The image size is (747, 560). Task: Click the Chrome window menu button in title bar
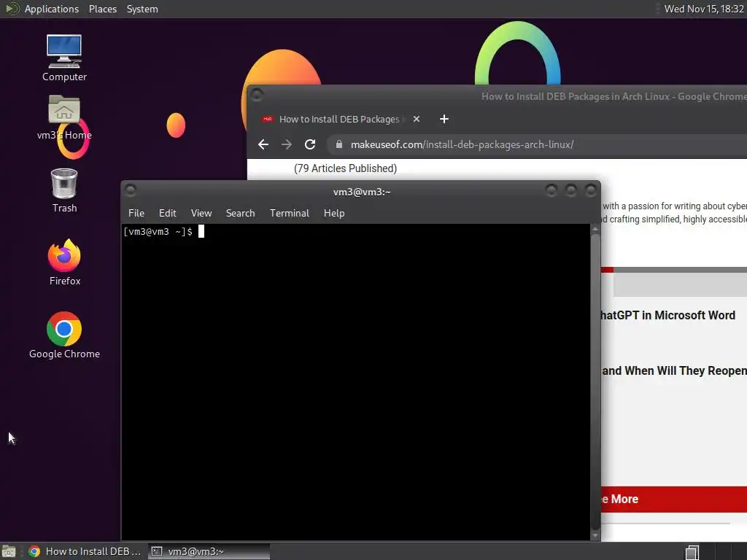257,95
